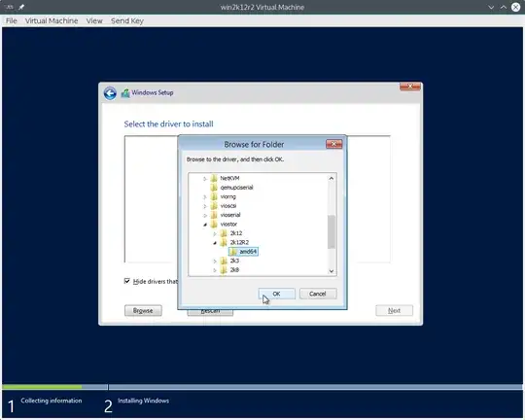Expand the vioscsi tree node

[x=205, y=206]
